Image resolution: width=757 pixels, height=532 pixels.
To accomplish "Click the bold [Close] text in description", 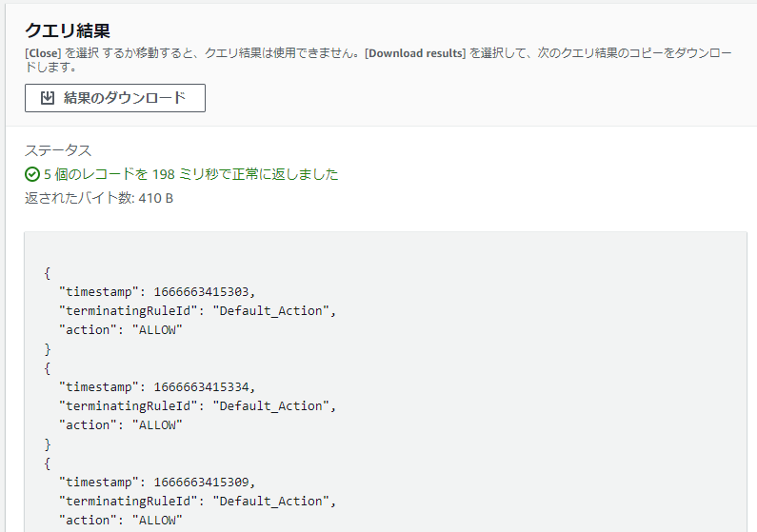I will (x=43, y=53).
